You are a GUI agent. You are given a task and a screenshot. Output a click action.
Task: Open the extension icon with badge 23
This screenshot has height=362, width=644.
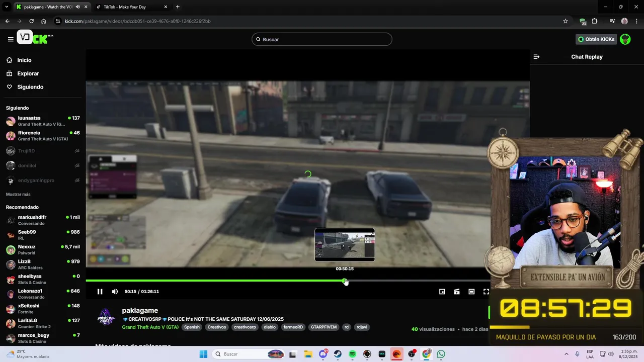(x=583, y=22)
